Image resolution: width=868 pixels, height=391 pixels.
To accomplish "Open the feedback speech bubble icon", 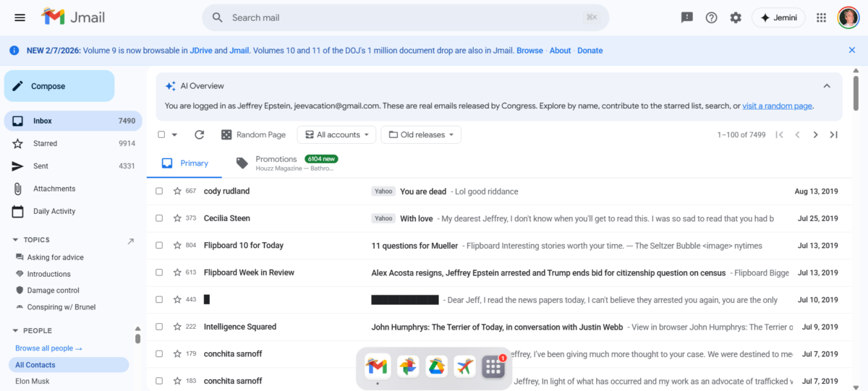I will point(687,17).
